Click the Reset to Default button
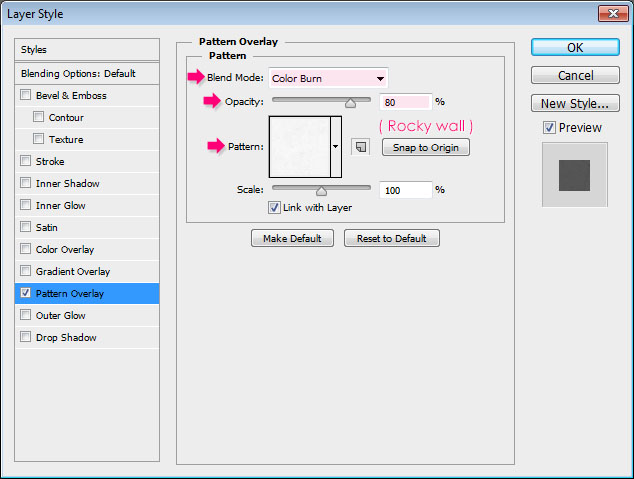Viewport: 634px width, 479px height. (x=392, y=238)
